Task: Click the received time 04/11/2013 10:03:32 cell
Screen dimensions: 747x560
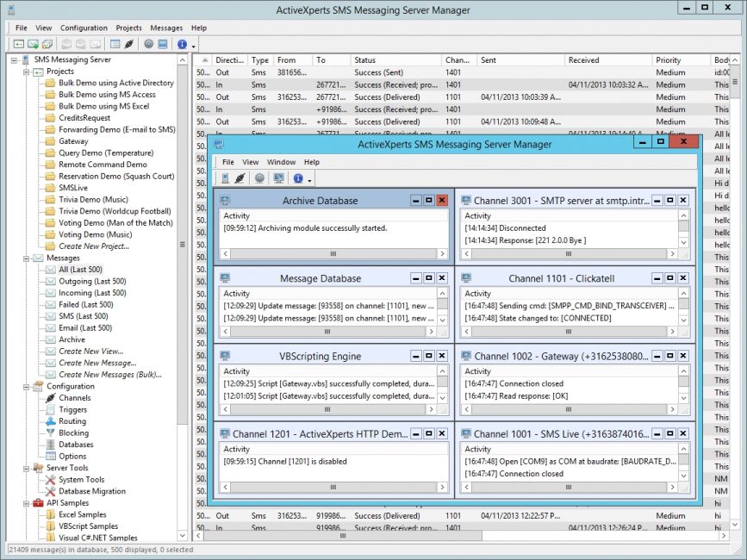Action: click(608, 84)
